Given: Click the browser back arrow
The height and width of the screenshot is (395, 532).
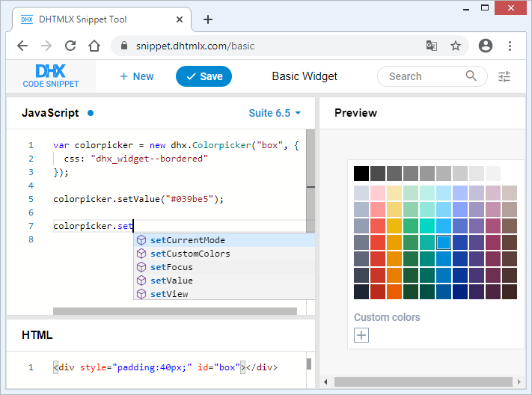Looking at the screenshot, I should (x=22, y=46).
